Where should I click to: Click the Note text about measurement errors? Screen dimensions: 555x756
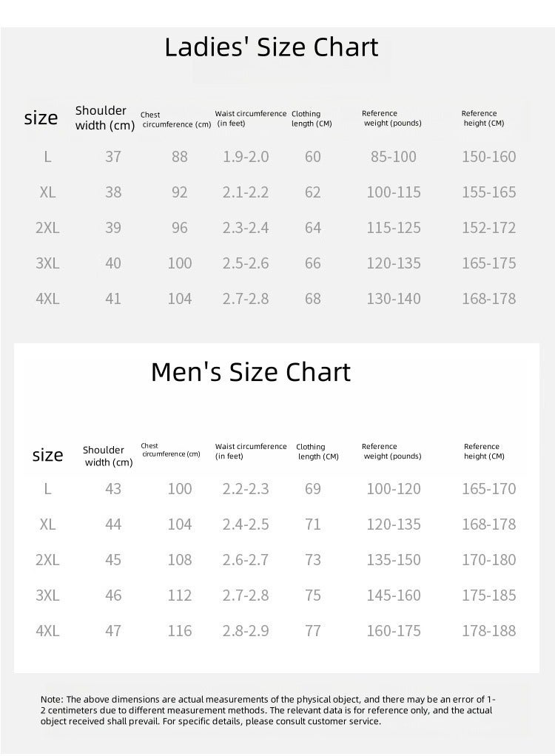268,710
